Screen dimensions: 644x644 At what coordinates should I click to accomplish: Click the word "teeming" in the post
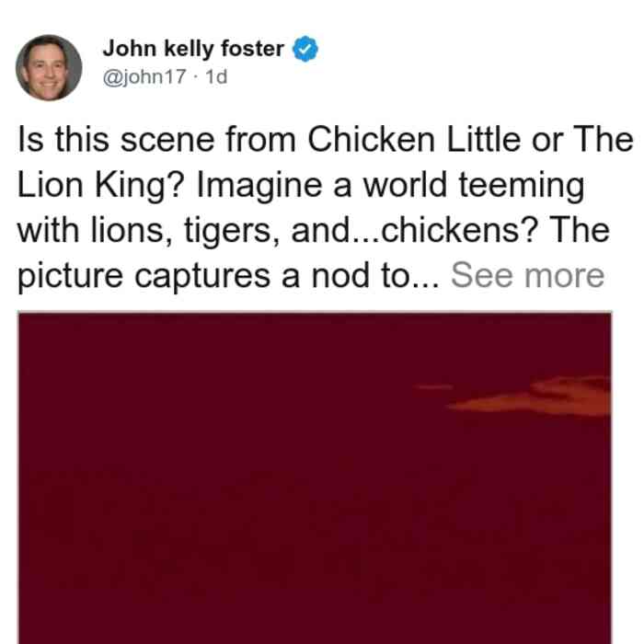pyautogui.click(x=522, y=186)
